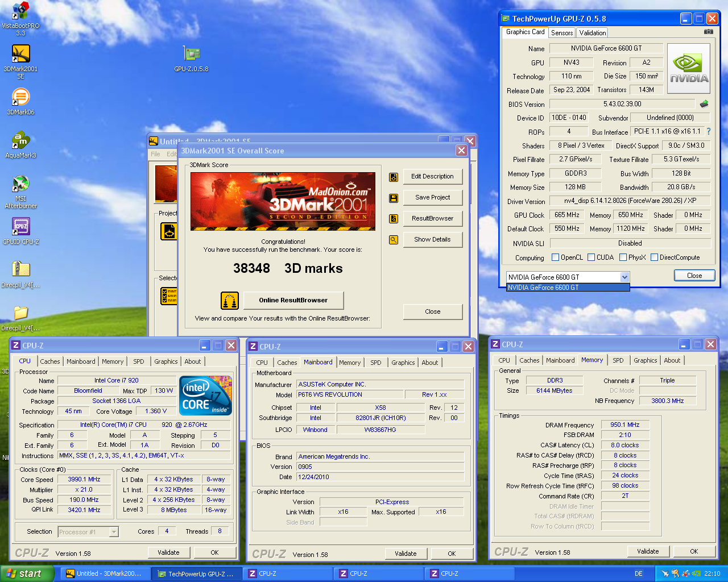Image resolution: width=728 pixels, height=582 pixels.
Task: Click Validate in the left CPU-Z window
Action: [x=168, y=552]
